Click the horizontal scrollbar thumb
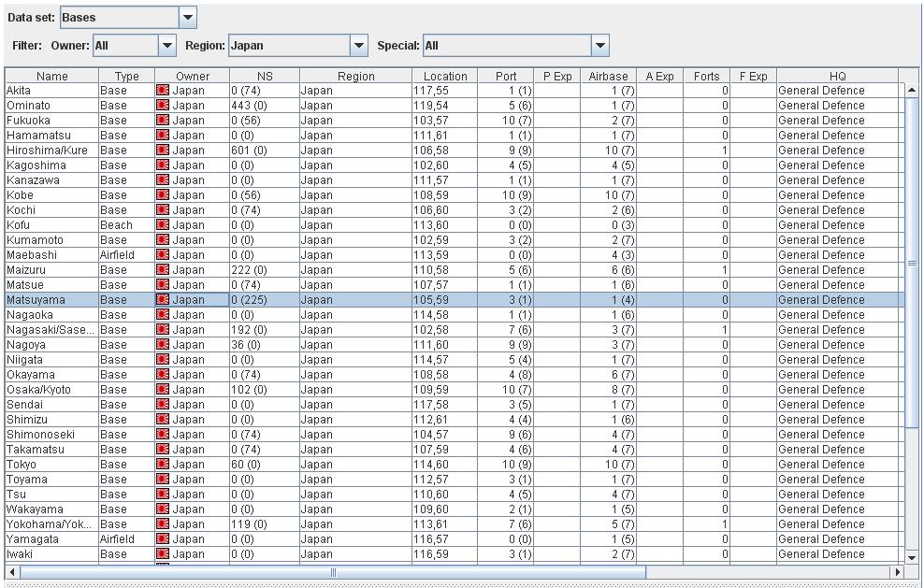924x588 pixels. click(x=333, y=571)
